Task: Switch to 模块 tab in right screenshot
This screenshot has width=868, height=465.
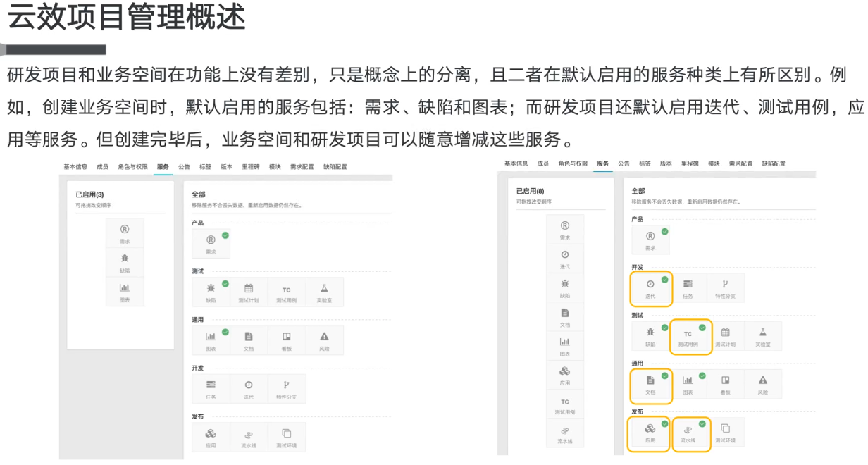Action: (x=714, y=163)
